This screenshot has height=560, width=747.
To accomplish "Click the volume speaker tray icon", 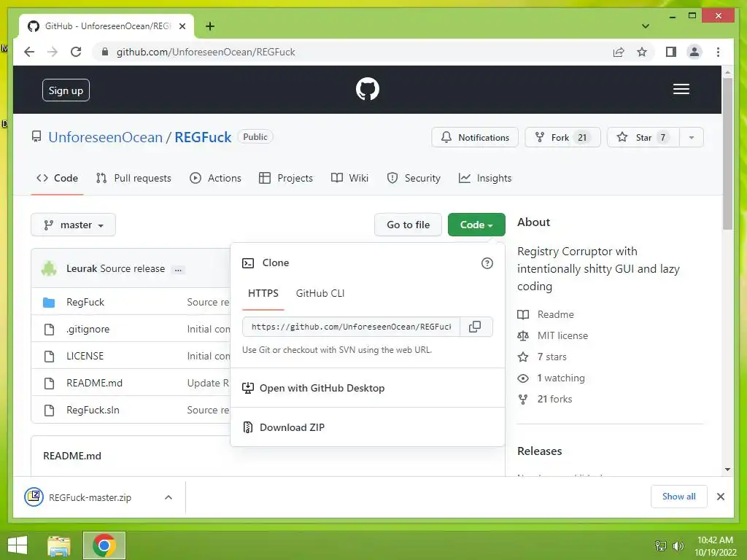I will pos(678,545).
